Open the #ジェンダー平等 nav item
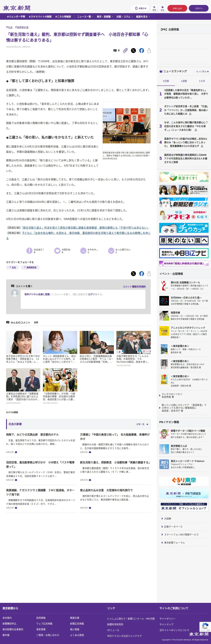Screen dimensions: 211x644 [x=16, y=16]
